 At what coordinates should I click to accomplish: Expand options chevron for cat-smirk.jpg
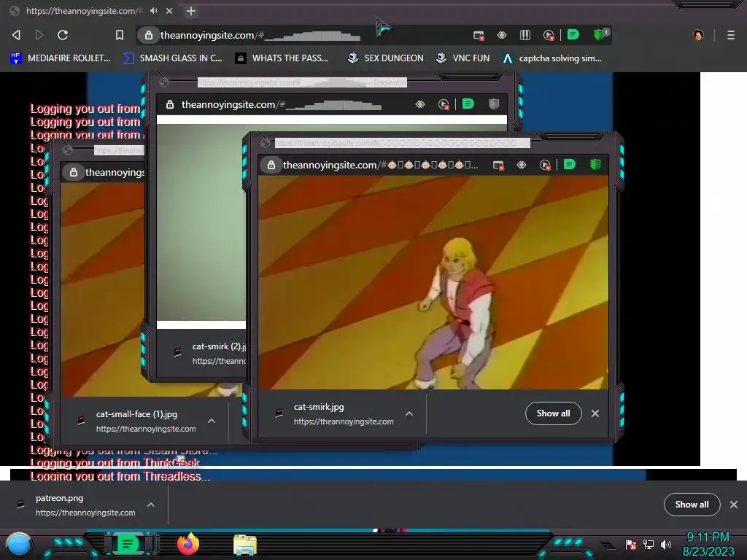(x=409, y=414)
